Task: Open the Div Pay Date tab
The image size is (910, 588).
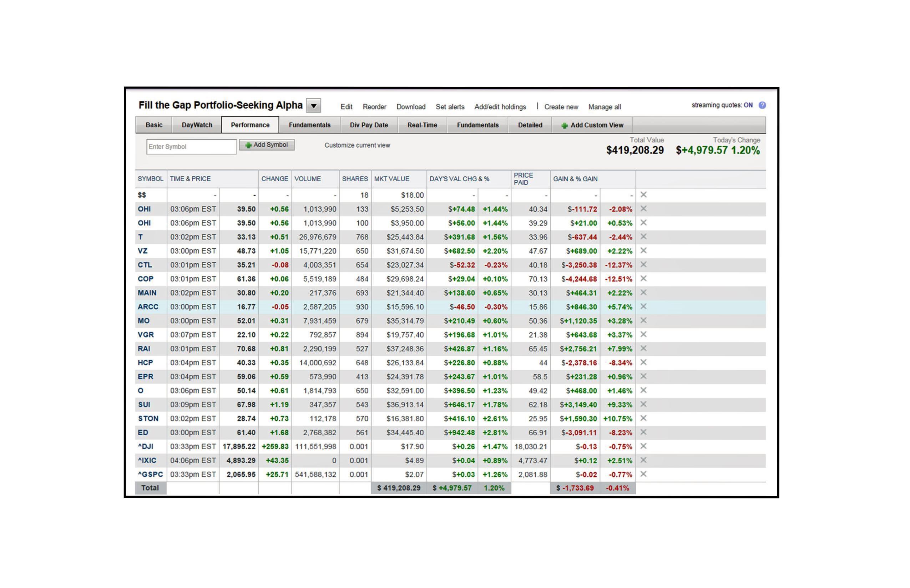Action: [369, 125]
